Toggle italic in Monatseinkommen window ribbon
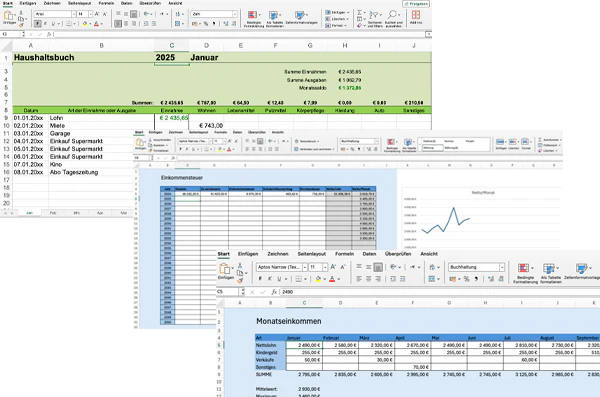600x397 pixels. [269, 279]
